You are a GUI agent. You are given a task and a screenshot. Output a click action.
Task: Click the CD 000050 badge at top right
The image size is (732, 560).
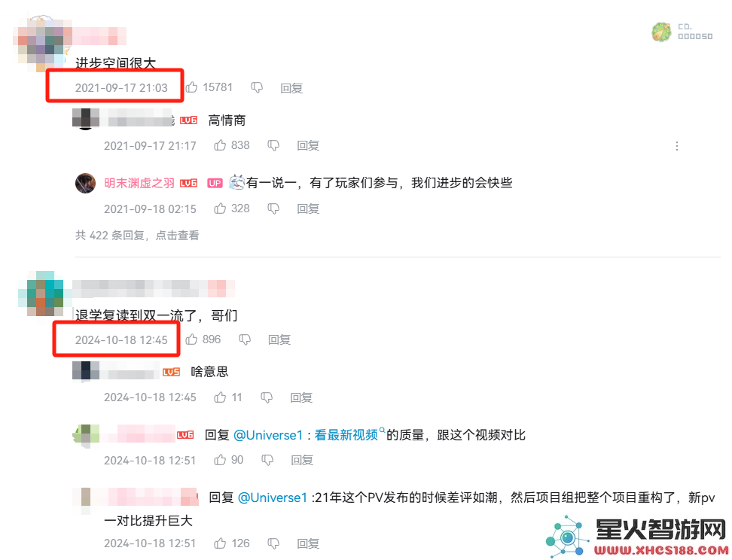point(682,32)
